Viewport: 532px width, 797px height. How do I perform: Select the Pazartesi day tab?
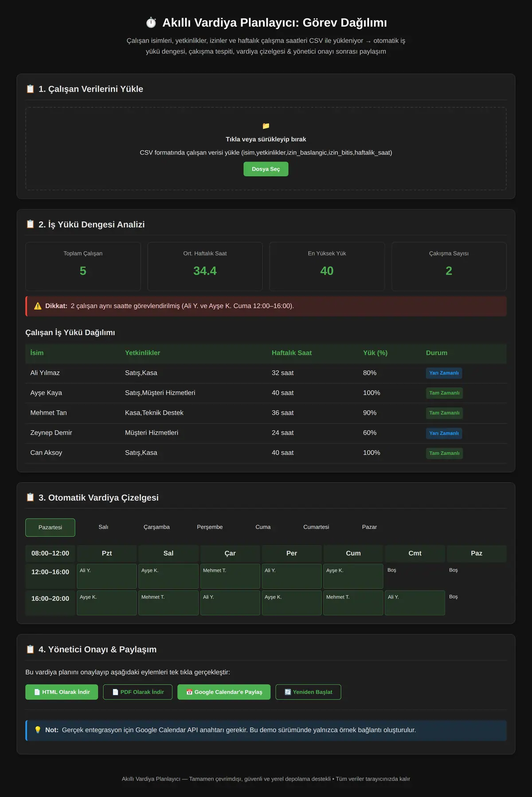(50, 527)
